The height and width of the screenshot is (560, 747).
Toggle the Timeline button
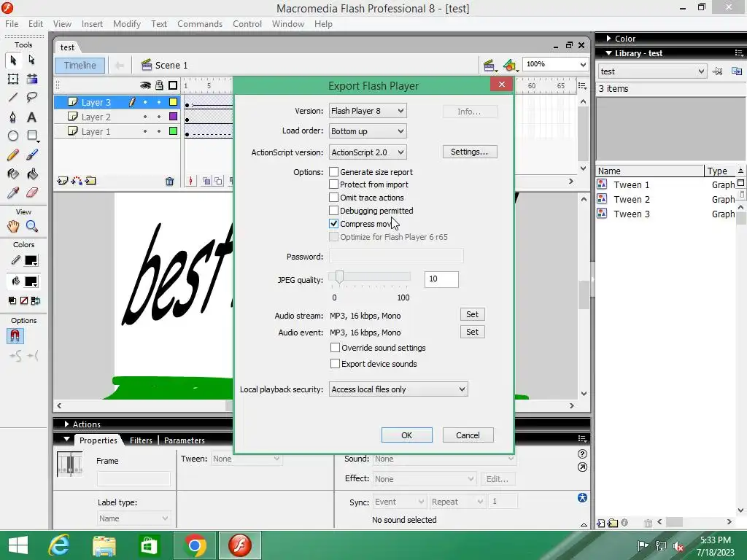tap(80, 65)
